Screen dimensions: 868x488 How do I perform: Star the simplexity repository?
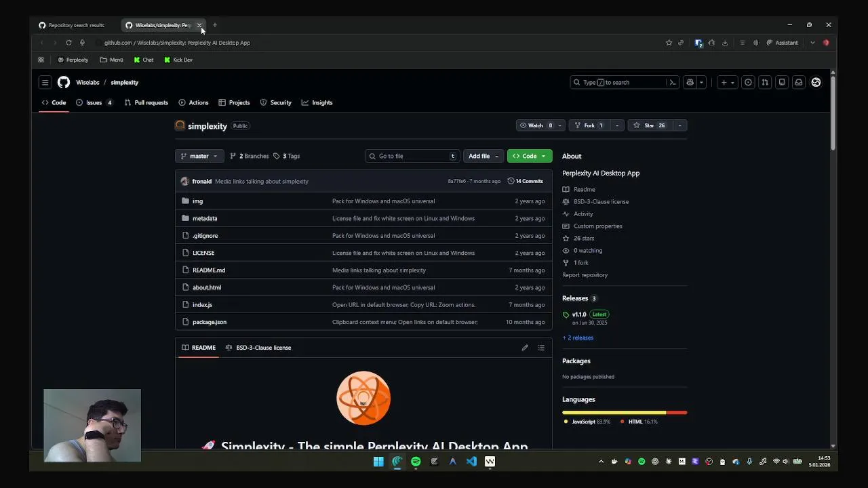[x=650, y=125]
